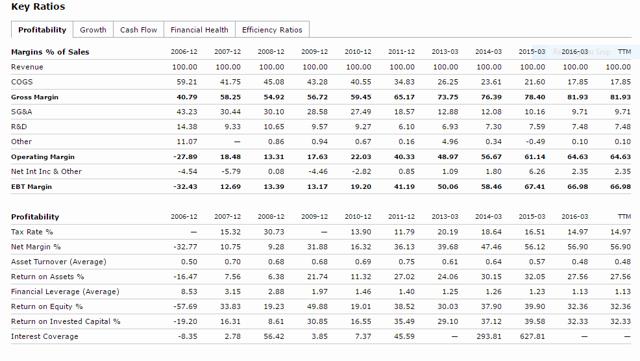The height and width of the screenshot is (361, 640).
Task: Select the COGS row label
Action: (22, 82)
